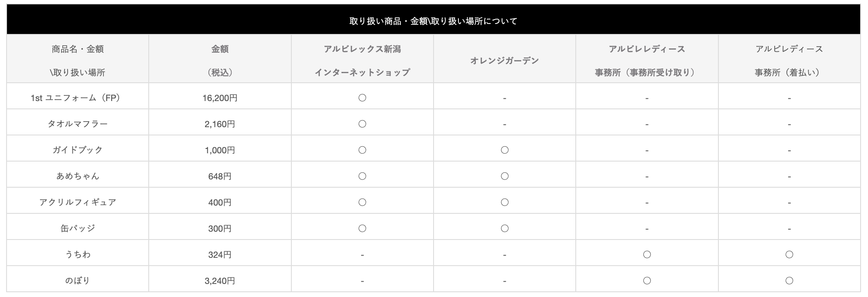The image size is (868, 297).
Task: Click circle mark for うちわ 事務所受け取り column
Action: point(647,254)
